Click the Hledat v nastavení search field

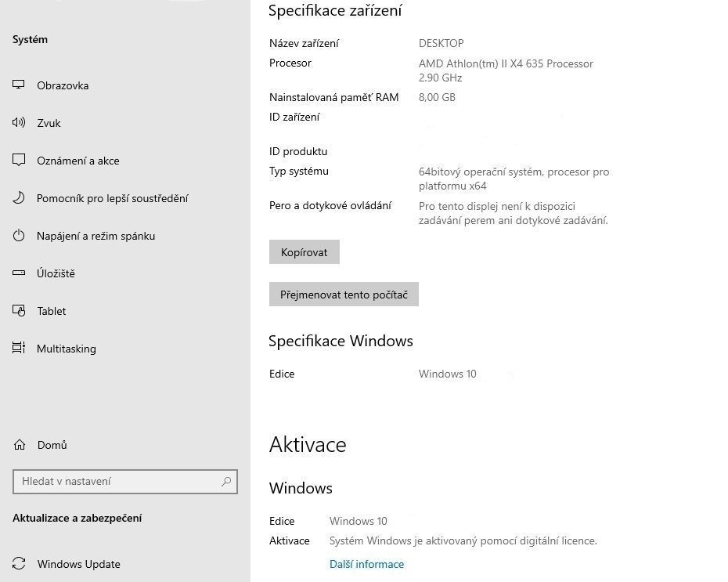click(125, 481)
